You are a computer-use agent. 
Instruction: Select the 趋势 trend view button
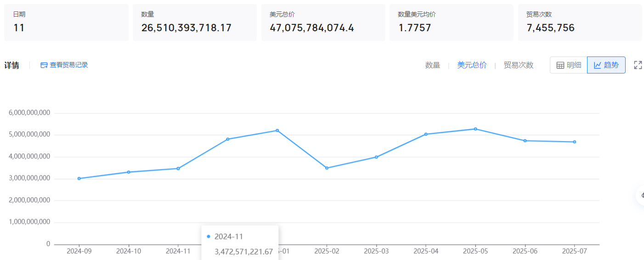[x=606, y=65]
